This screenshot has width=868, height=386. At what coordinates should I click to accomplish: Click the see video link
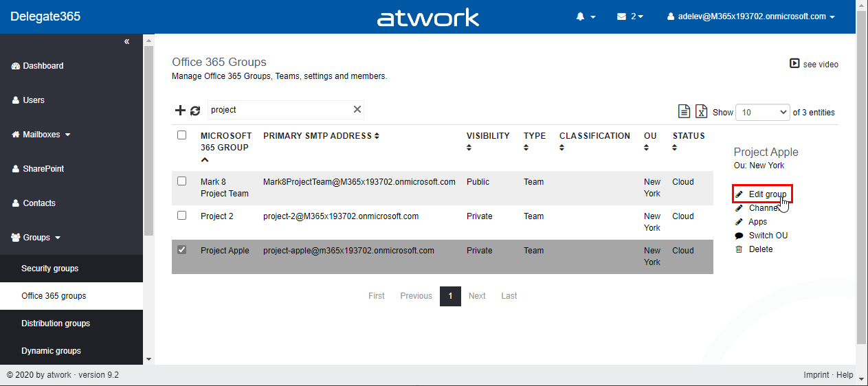click(x=814, y=64)
